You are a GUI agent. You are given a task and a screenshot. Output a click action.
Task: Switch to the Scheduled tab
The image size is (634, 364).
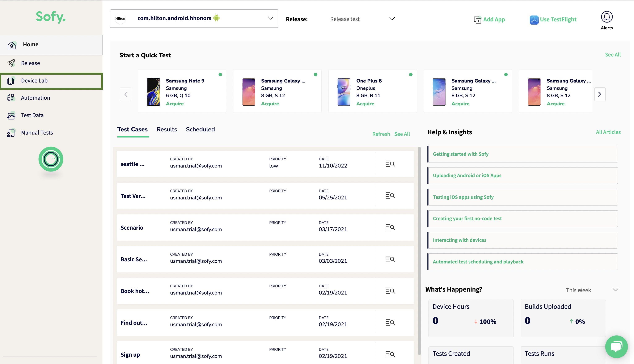tap(200, 130)
